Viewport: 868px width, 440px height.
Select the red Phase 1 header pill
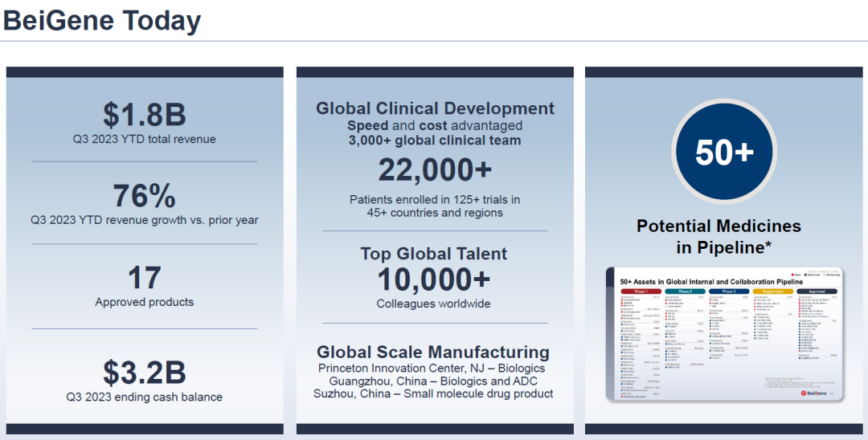pos(639,291)
